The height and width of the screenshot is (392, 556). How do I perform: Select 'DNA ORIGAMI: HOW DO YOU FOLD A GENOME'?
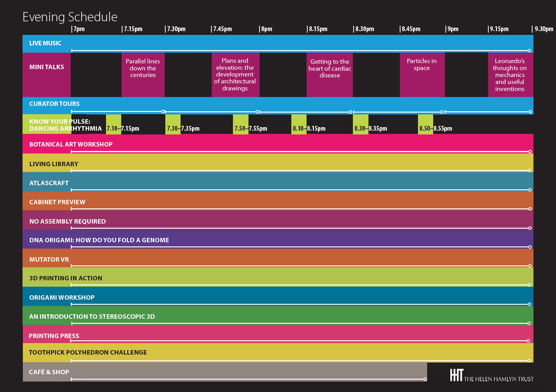(278, 239)
